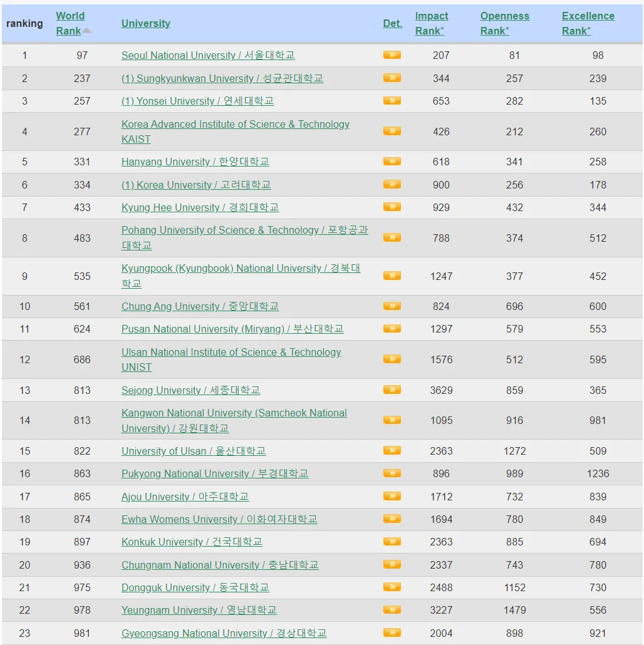
Task: Open details icon for Sejong University
Action: [x=392, y=390]
